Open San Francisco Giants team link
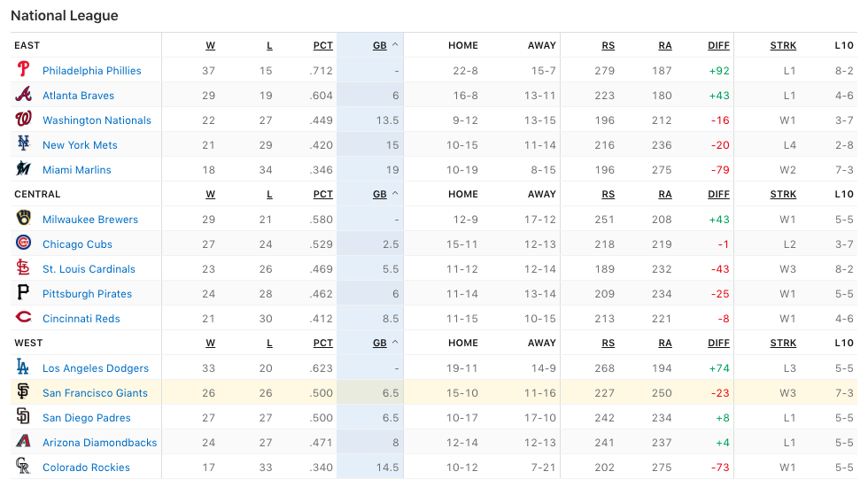Image resolution: width=868 pixels, height=487 pixels. point(95,392)
